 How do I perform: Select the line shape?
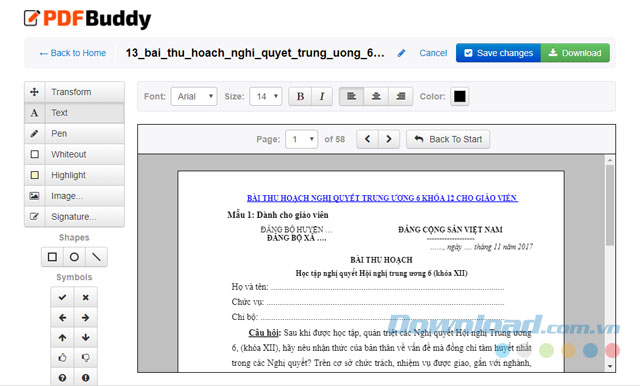96,257
